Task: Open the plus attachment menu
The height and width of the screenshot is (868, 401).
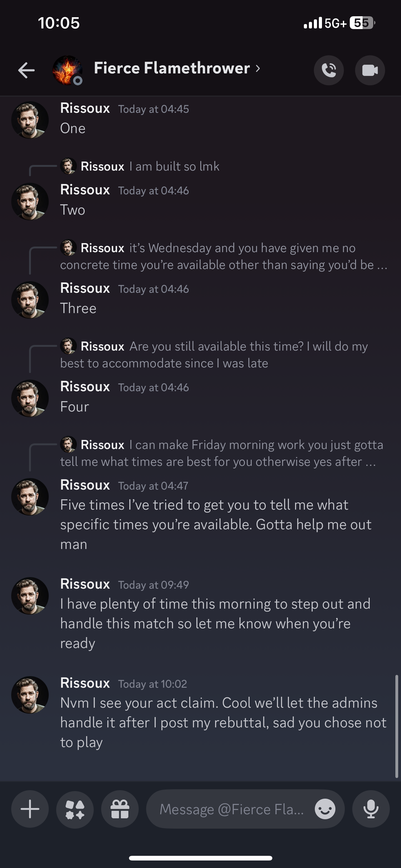Action: pyautogui.click(x=30, y=809)
